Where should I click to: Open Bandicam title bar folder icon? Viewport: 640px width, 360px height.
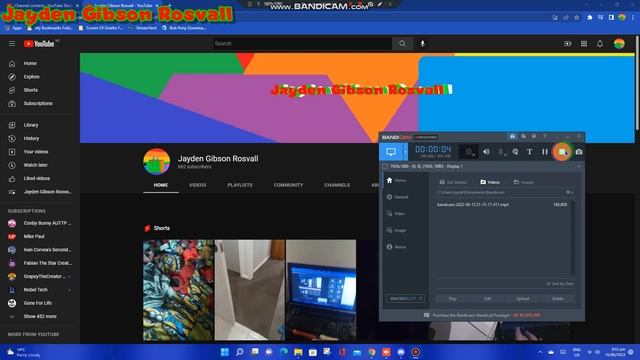[x=523, y=136]
